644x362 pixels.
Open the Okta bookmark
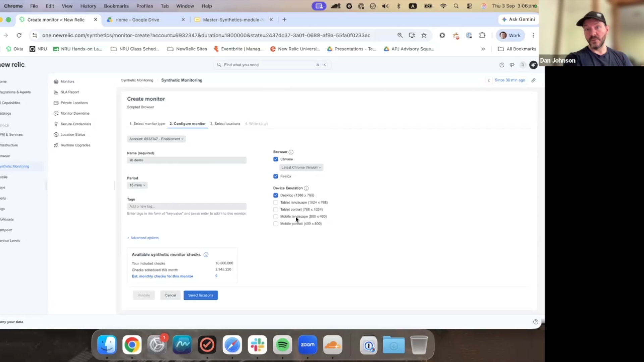(x=15, y=49)
